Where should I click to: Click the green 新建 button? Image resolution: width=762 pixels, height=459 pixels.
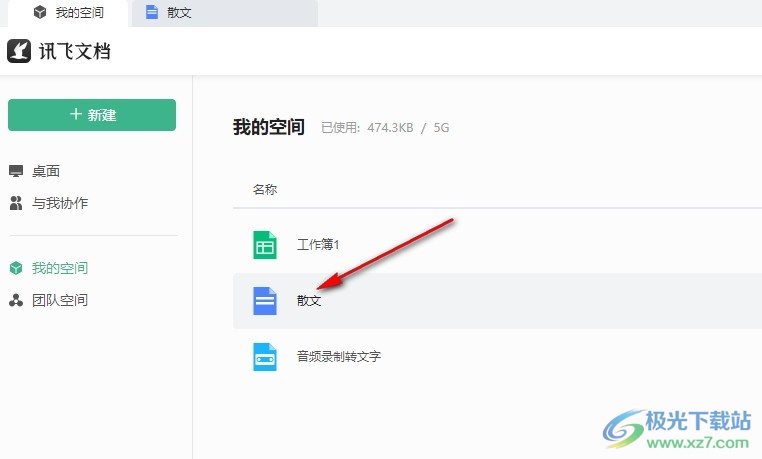coord(92,115)
